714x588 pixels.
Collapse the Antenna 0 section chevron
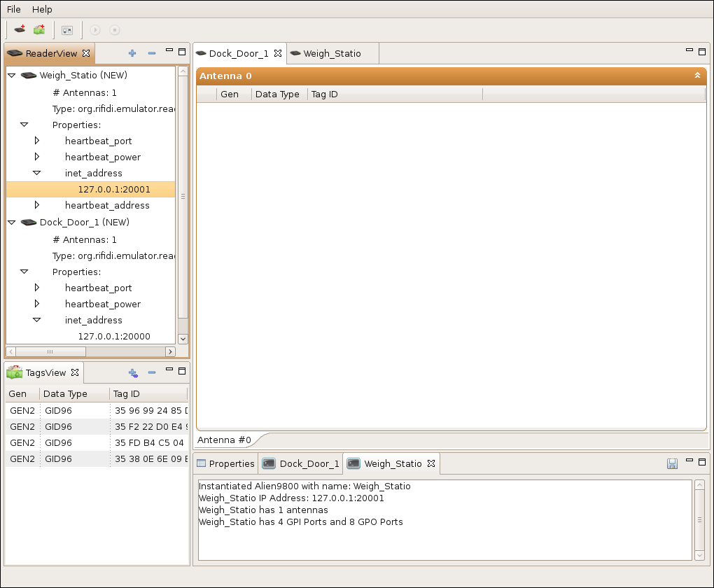[697, 76]
